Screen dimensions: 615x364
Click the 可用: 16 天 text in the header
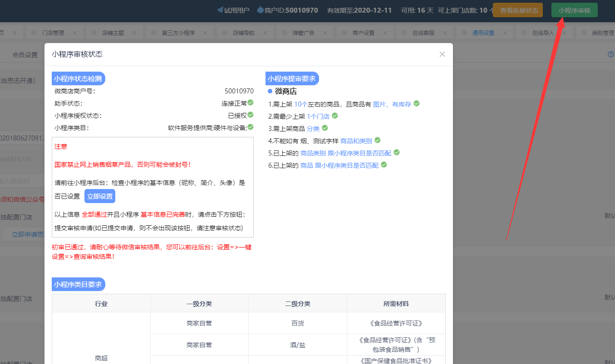[x=417, y=10]
